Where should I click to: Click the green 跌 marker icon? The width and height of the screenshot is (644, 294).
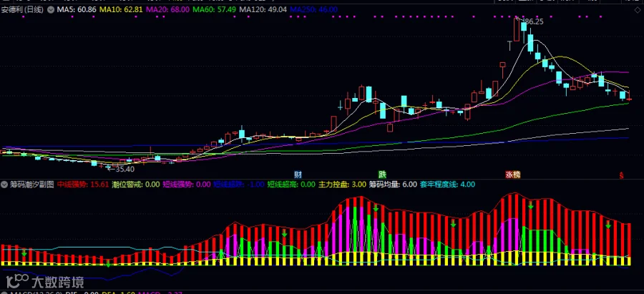pyautogui.click(x=382, y=175)
